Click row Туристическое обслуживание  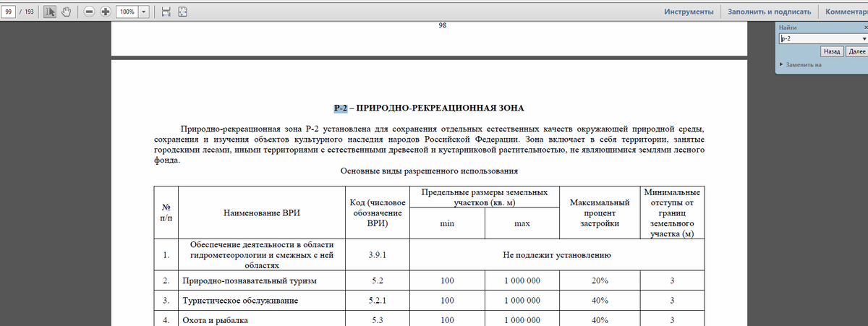(240, 300)
